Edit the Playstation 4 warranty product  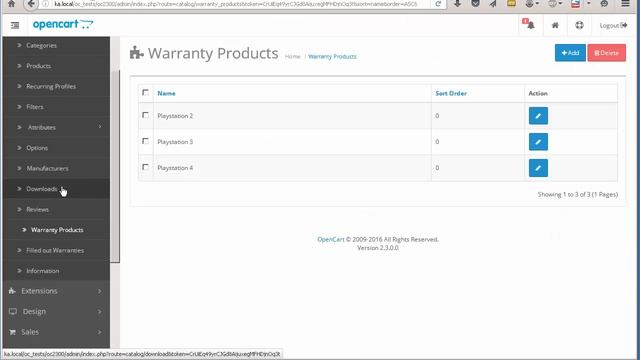[x=538, y=168]
